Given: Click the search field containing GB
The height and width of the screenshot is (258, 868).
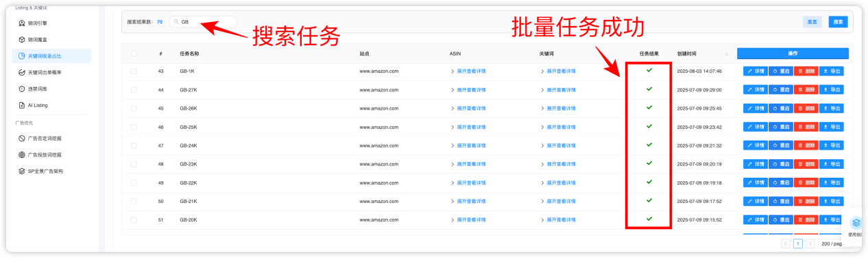Looking at the screenshot, I should [204, 22].
